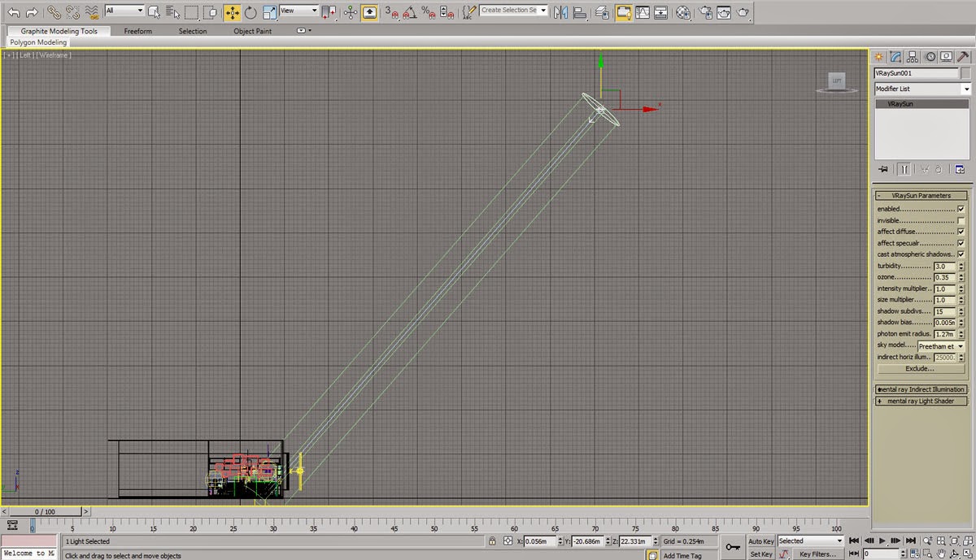Toggle cast atmospheric shadows checkbox
This screenshot has height=560, width=976.
click(x=961, y=254)
